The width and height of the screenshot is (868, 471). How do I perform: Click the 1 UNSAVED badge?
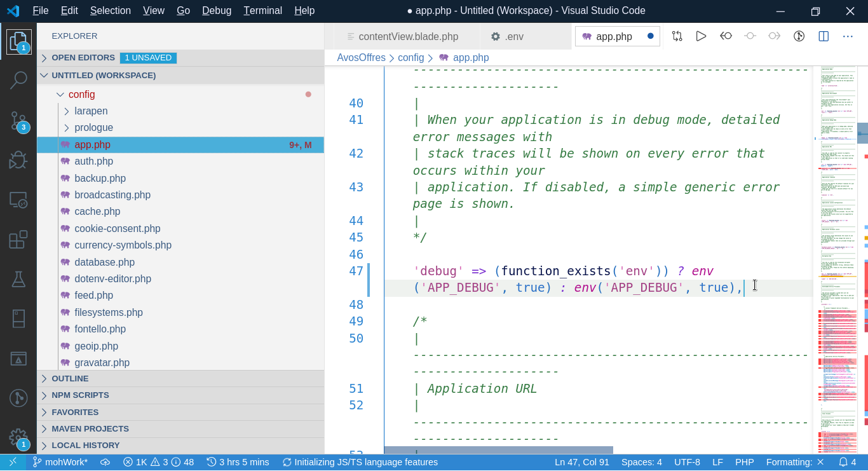(148, 58)
